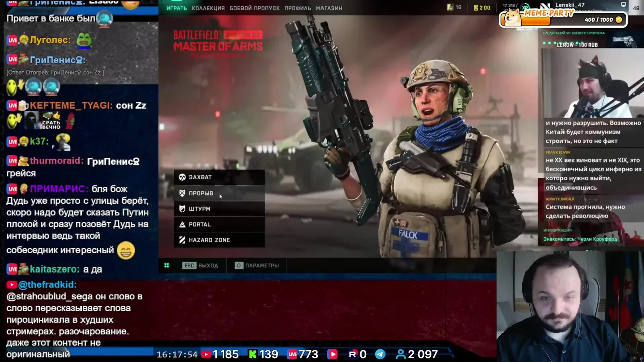Open the БОЕВОЙ ПРОПУСК tab

(x=255, y=8)
